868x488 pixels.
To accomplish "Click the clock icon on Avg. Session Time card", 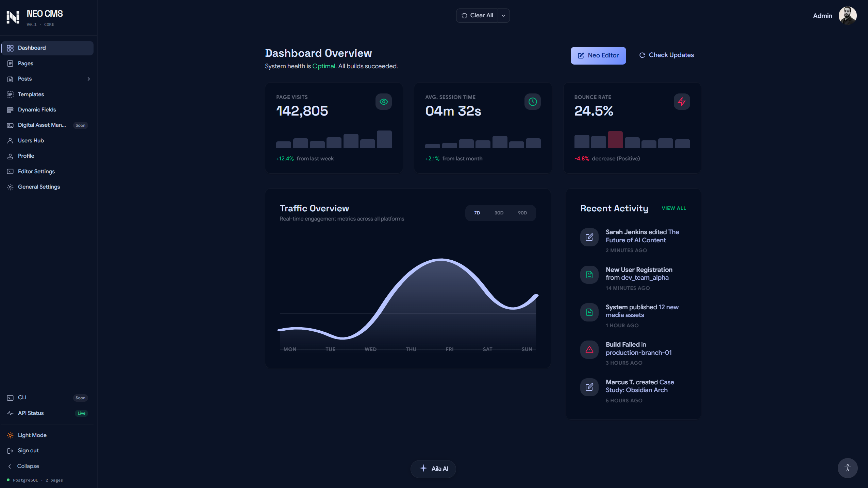I will [x=532, y=102].
